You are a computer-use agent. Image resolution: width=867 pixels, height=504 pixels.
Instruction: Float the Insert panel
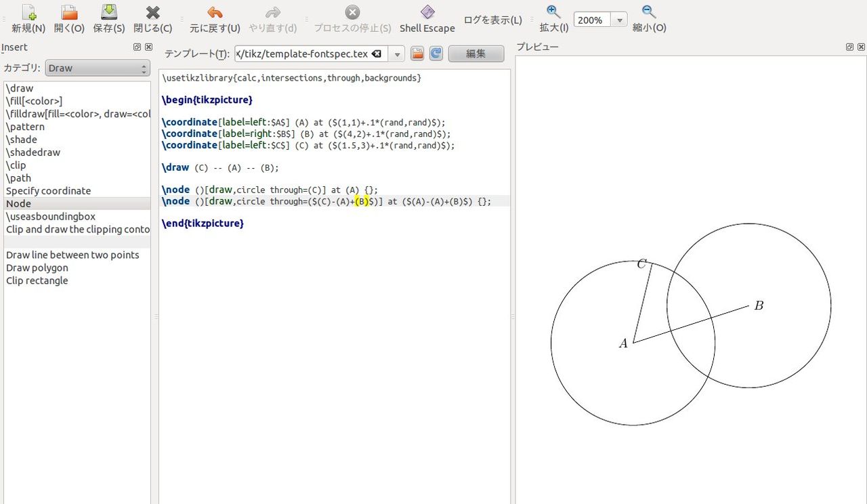pyautogui.click(x=137, y=47)
